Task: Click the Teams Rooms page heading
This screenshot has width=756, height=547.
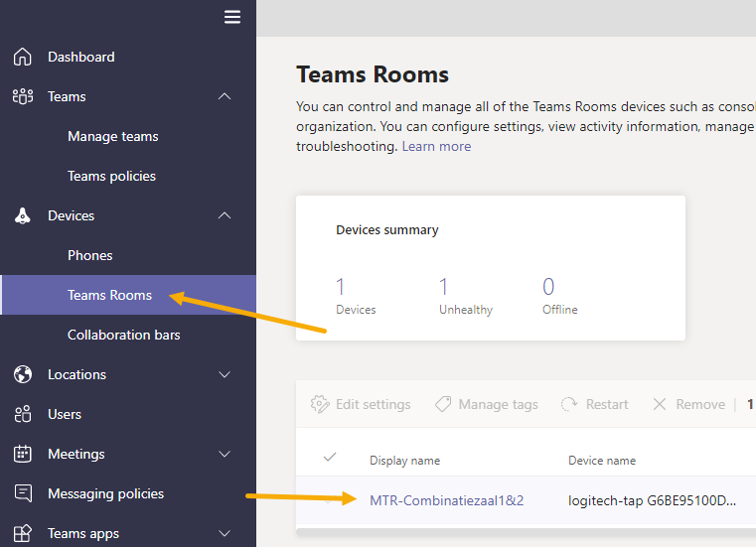Action: coord(373,74)
